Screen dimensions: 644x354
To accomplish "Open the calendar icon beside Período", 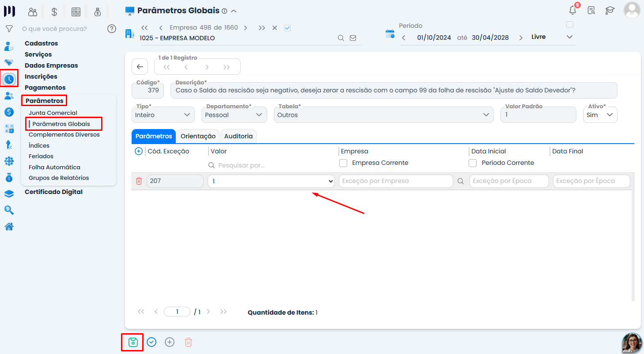I will [390, 34].
